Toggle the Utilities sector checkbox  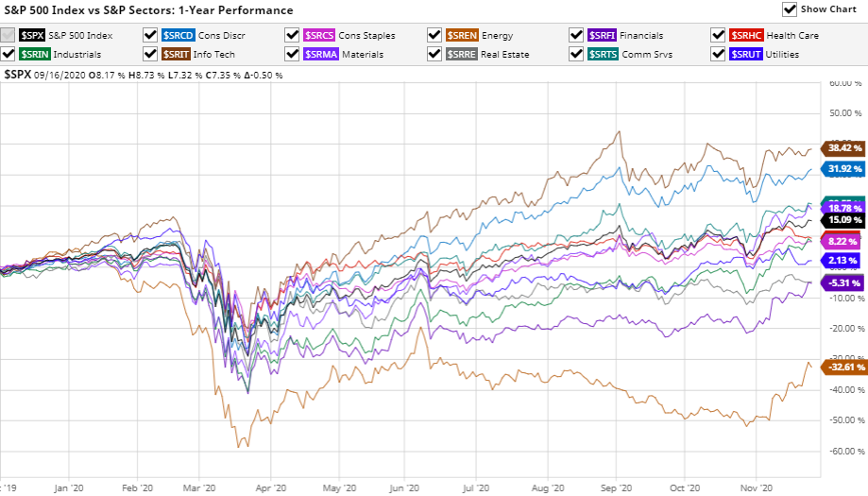click(719, 54)
